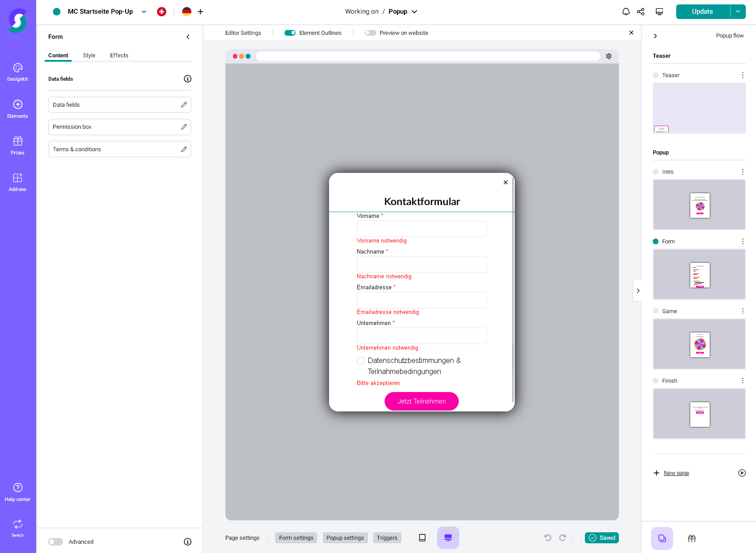Edit Data fields with pencil icon
The image size is (756, 553).
[x=184, y=105]
